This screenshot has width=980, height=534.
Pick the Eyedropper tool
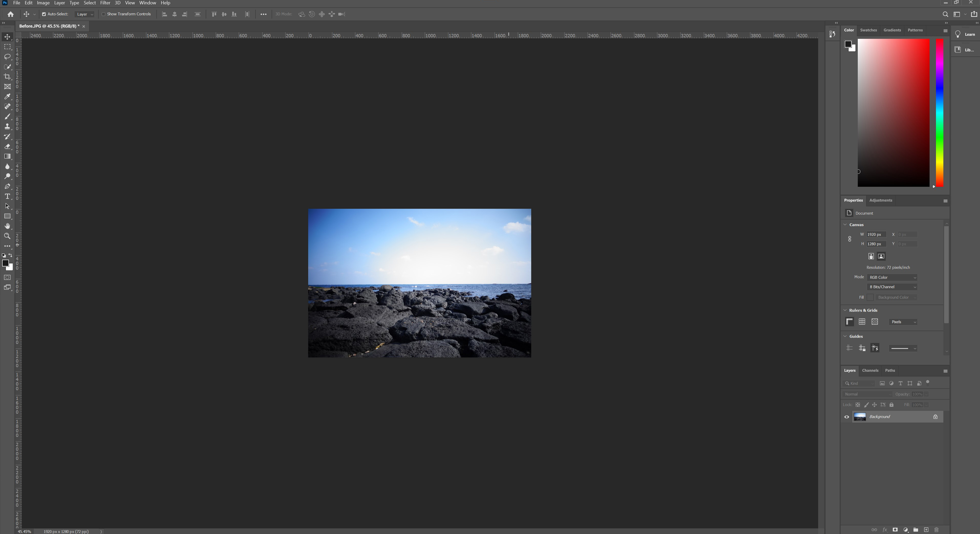click(x=7, y=96)
